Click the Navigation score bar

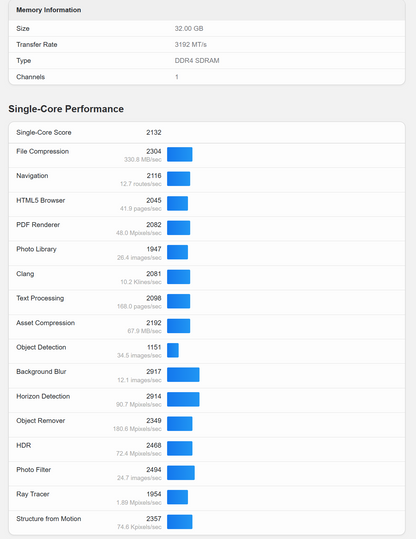178,179
